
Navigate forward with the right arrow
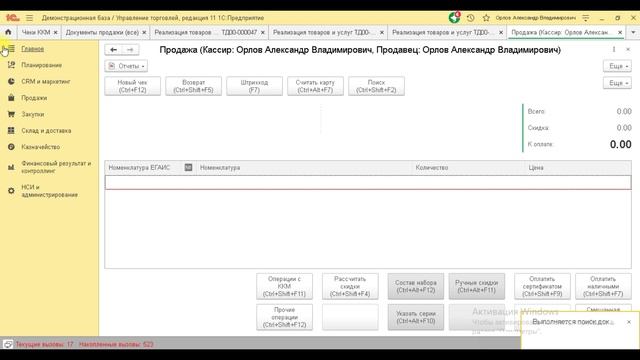130,50
